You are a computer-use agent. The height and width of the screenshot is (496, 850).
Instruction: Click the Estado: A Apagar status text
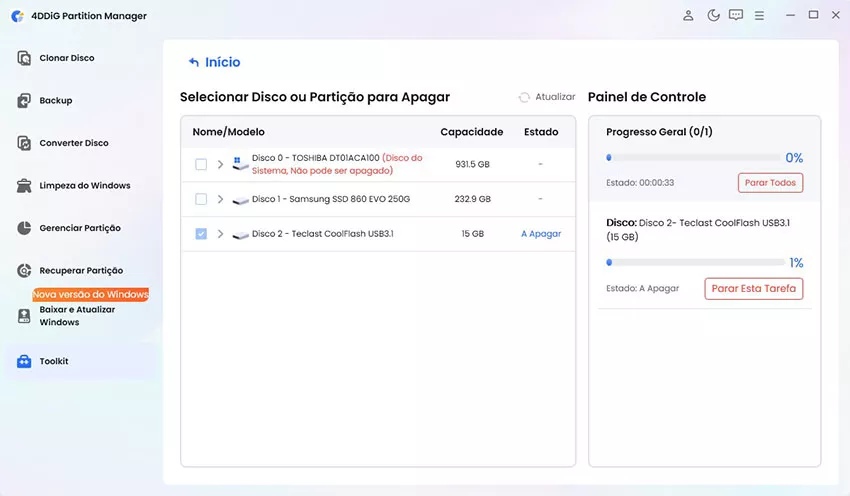(x=642, y=288)
